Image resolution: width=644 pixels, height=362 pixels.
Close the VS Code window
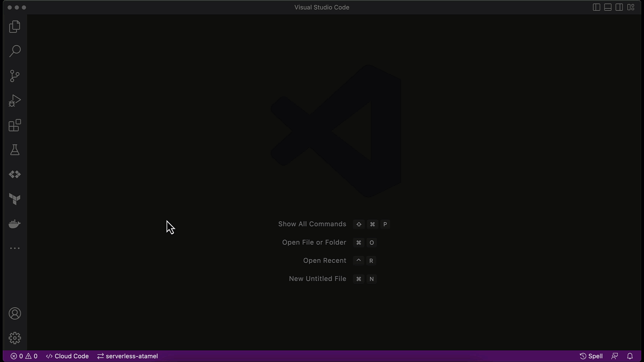tap(9, 7)
